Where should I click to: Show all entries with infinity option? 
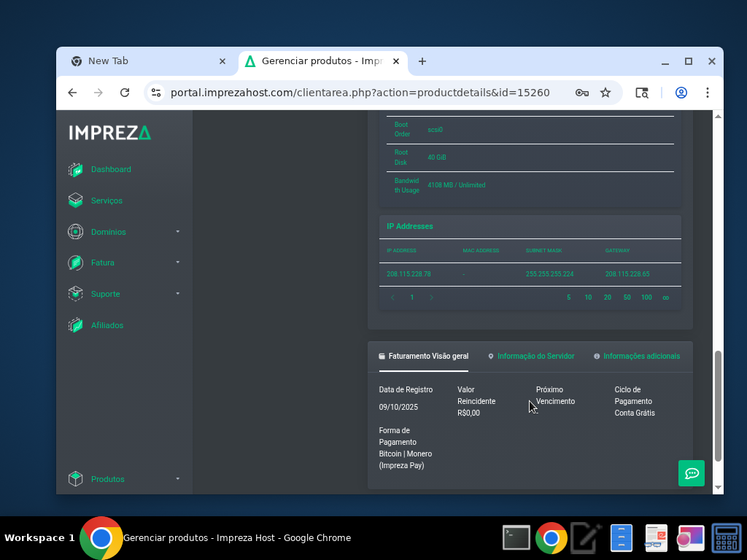tap(666, 297)
